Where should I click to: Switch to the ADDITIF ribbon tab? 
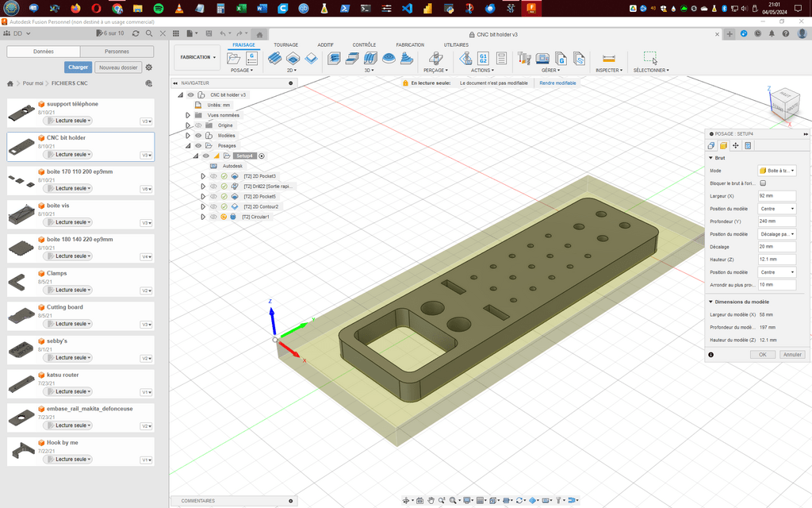pyautogui.click(x=325, y=45)
